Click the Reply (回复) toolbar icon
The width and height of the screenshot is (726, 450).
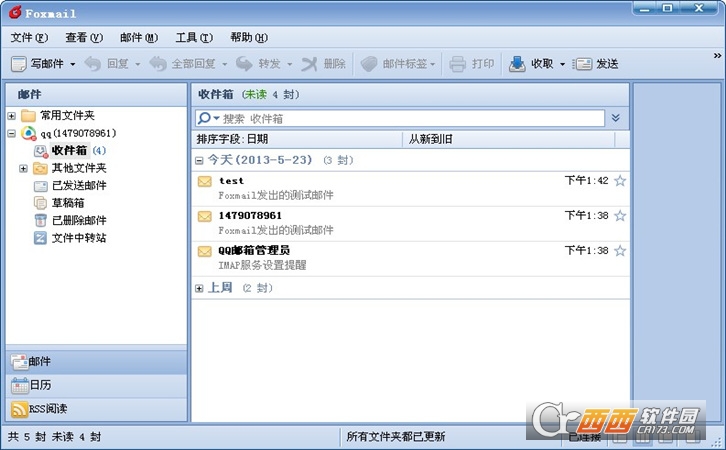tap(93, 64)
